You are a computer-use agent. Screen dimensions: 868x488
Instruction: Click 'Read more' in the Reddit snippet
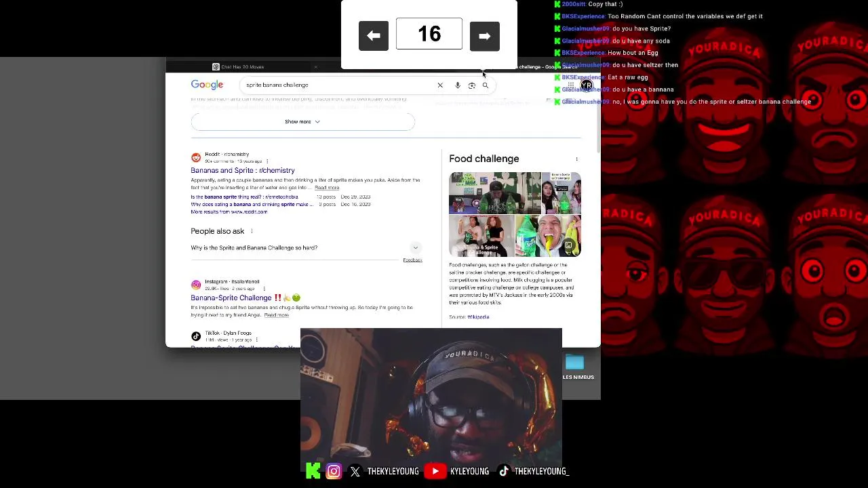point(327,188)
